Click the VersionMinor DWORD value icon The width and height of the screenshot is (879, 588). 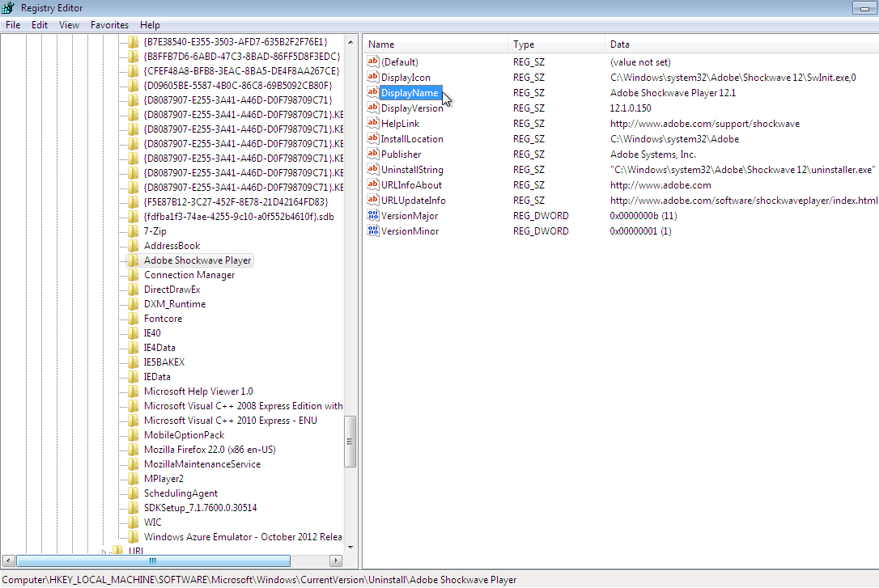pos(373,231)
